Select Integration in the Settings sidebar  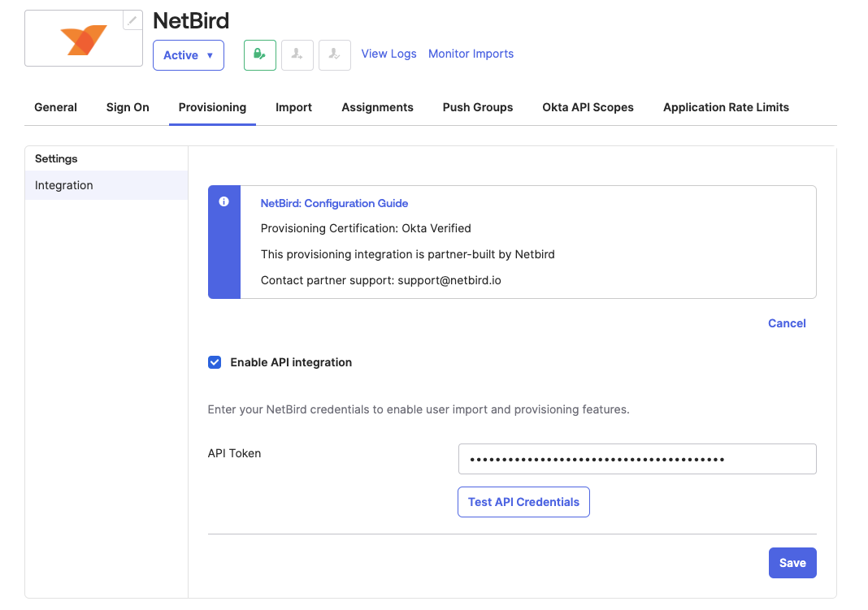coord(64,185)
